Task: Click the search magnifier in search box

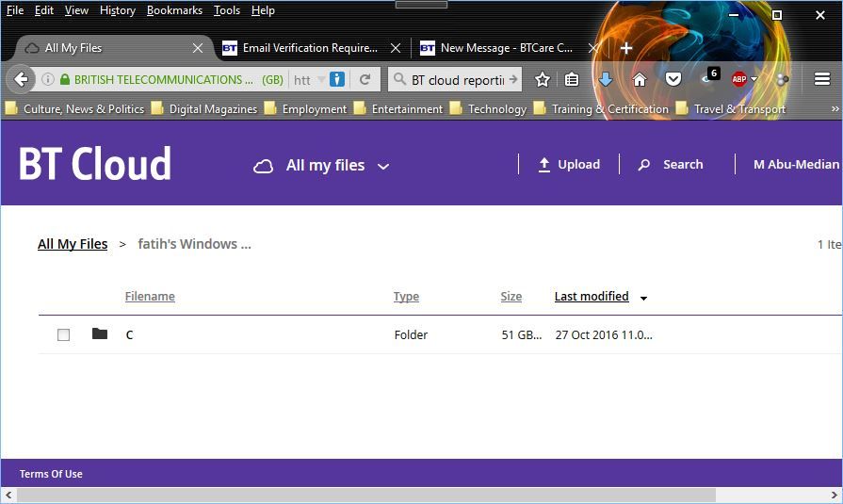Action: click(x=399, y=79)
